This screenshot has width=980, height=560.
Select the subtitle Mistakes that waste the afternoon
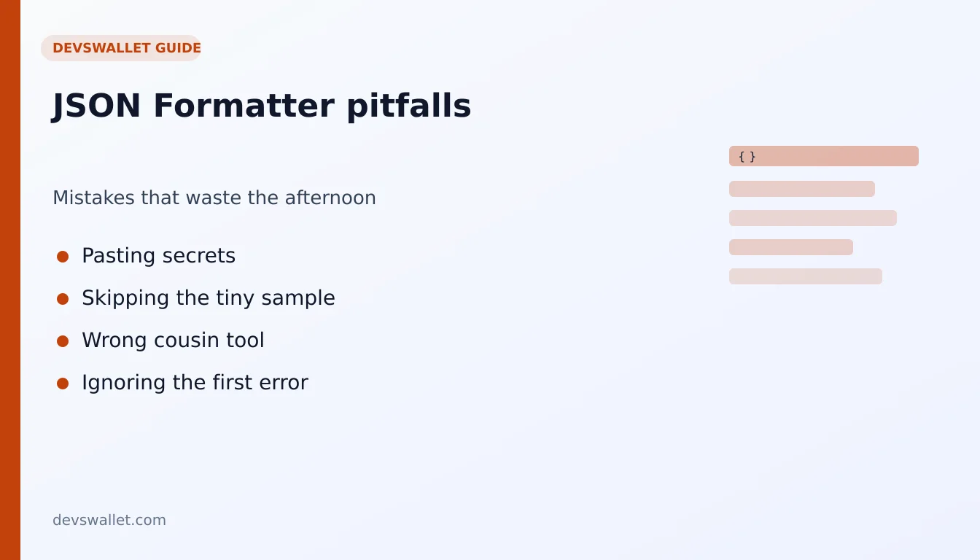coord(214,198)
